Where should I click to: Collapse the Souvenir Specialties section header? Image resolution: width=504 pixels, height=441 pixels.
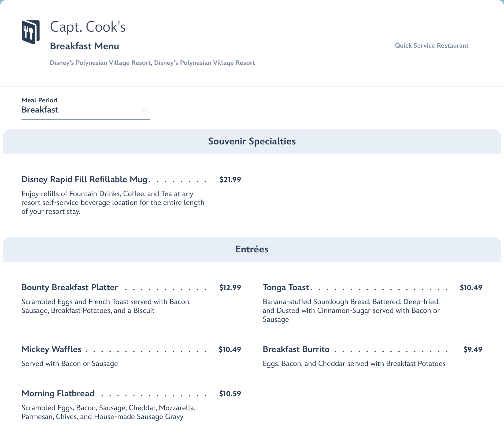(252, 141)
